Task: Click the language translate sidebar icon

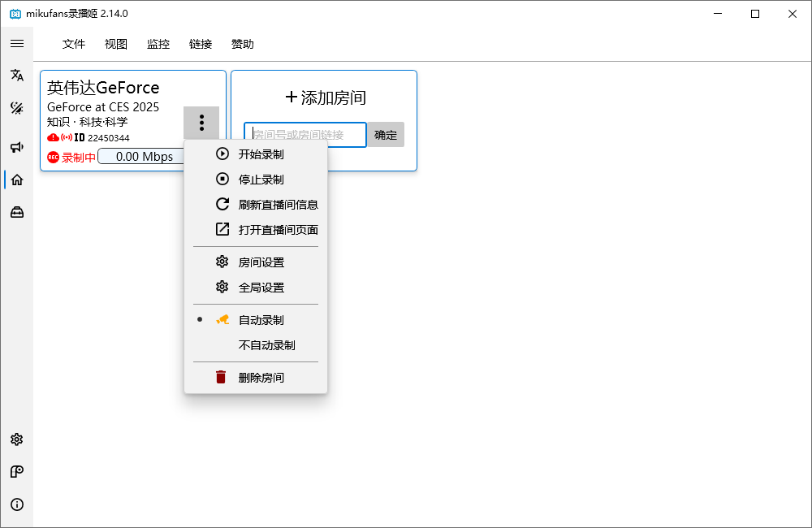Action: click(x=17, y=75)
